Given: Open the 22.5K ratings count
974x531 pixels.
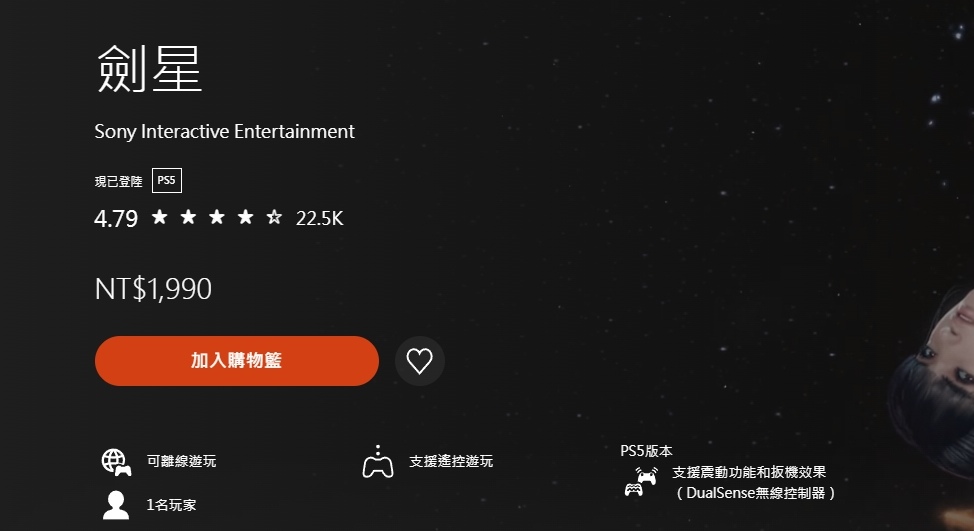Looking at the screenshot, I should [319, 218].
